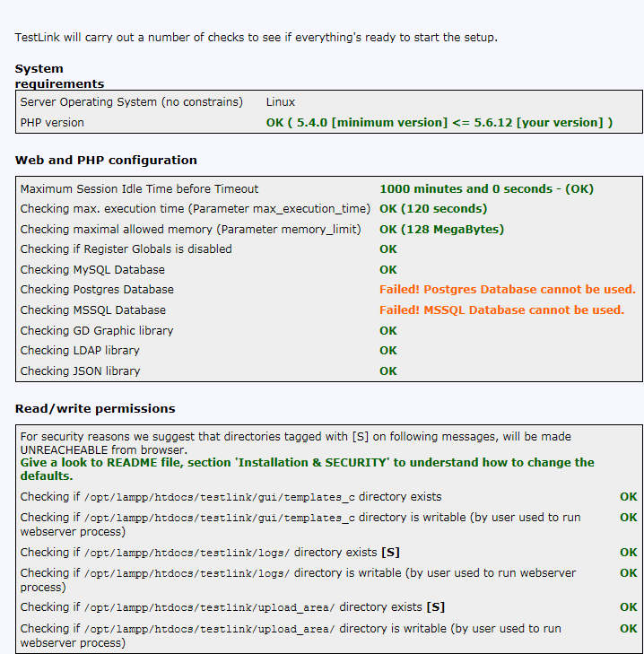Click '1000 minutes and 0 seconds - (OK)' value

pyautogui.click(x=486, y=189)
